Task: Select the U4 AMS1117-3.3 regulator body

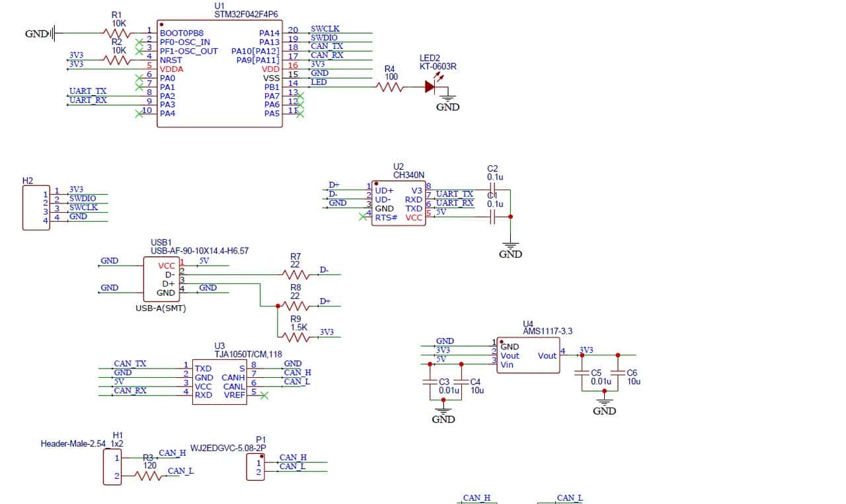Action: (x=528, y=355)
